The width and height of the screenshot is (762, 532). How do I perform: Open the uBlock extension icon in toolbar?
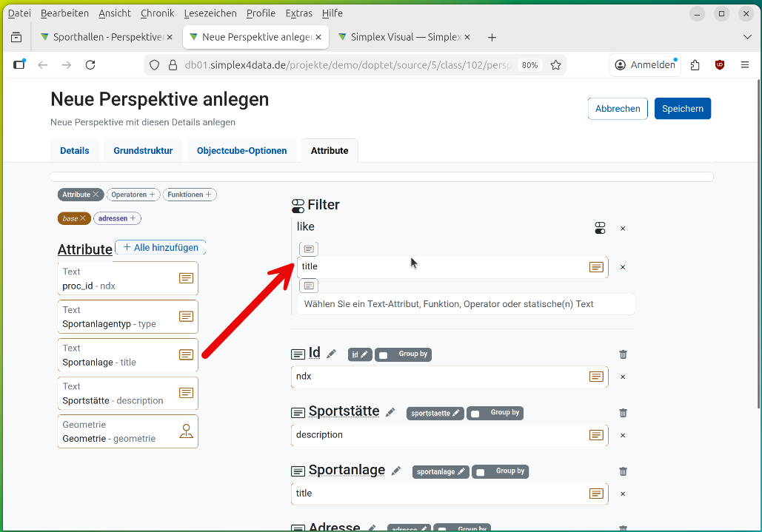(719, 65)
